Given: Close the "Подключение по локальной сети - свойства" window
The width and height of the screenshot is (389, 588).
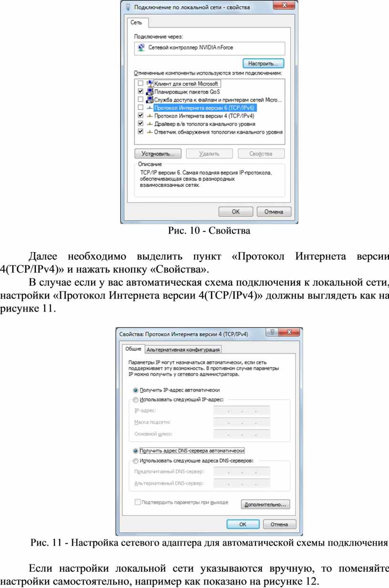Looking at the screenshot, I should point(285,6).
